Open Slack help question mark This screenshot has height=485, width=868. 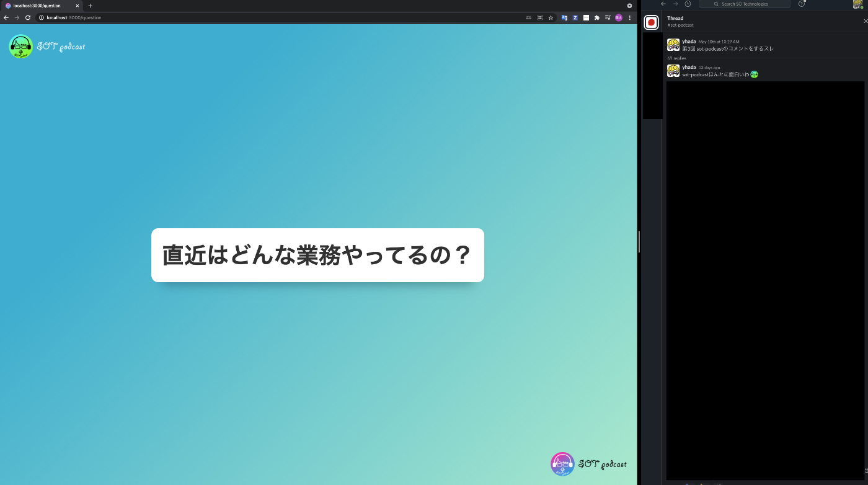click(802, 4)
